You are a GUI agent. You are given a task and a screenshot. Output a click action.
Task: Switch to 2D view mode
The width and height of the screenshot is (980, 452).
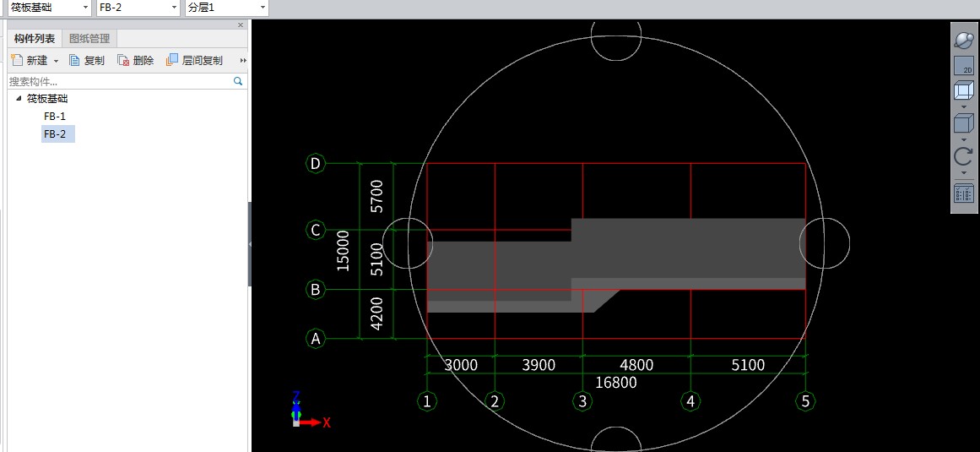964,66
